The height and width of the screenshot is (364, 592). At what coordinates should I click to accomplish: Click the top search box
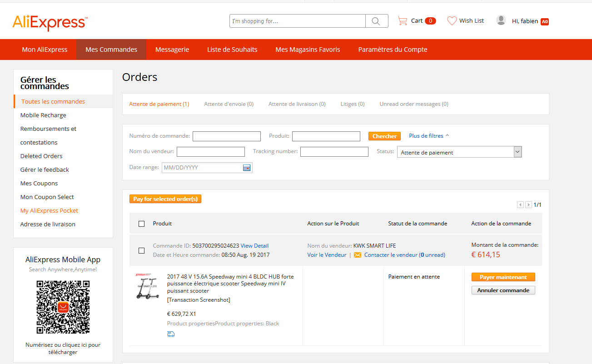(x=298, y=21)
